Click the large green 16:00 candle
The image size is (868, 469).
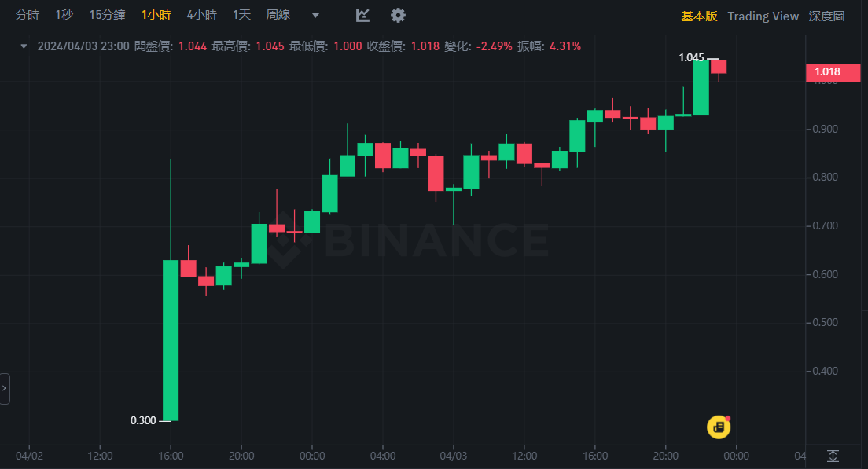coord(171,340)
